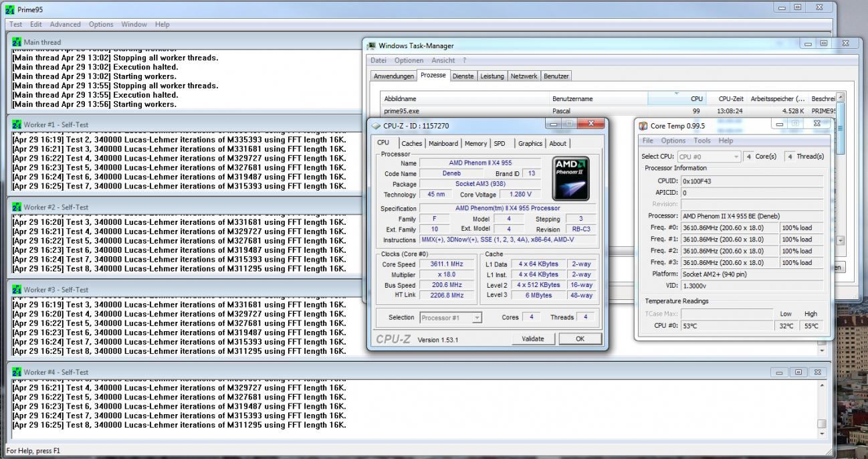Viewport: 868px width, 459px height.
Task: Open the Caches tab in CPU-Z
Action: (412, 143)
